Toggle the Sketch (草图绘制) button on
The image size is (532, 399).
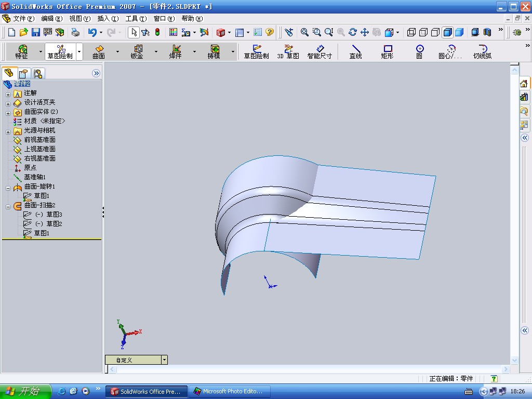256,51
